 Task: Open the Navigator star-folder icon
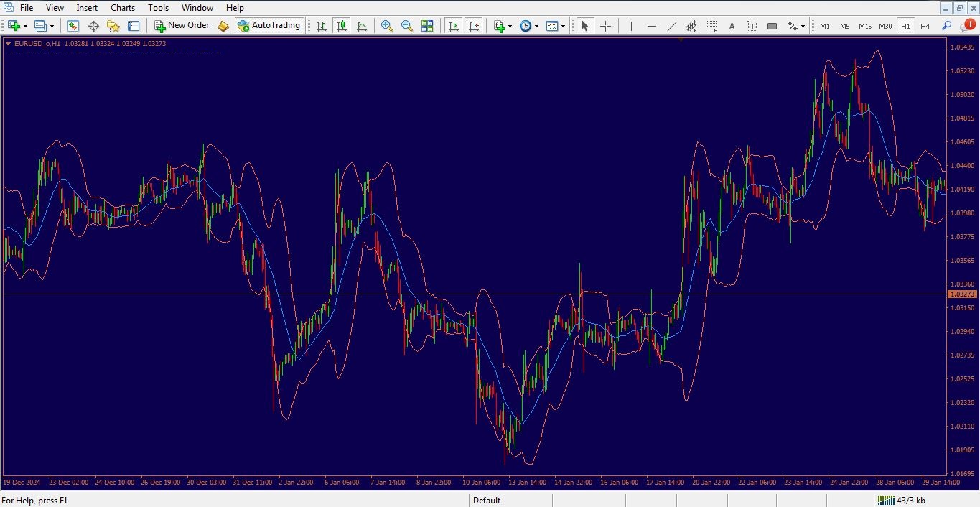click(113, 26)
